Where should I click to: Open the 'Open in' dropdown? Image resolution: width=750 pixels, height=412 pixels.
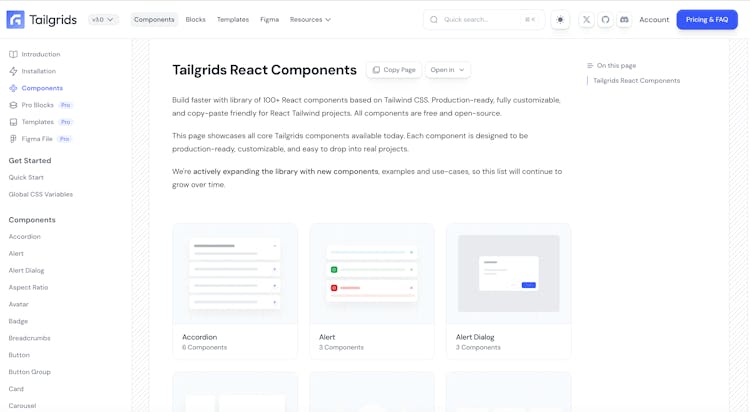(447, 70)
